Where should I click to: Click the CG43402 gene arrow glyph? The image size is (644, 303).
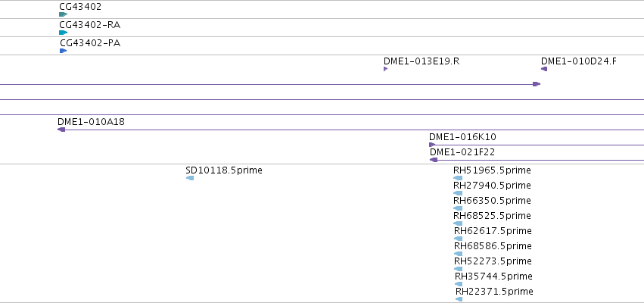[63, 14]
